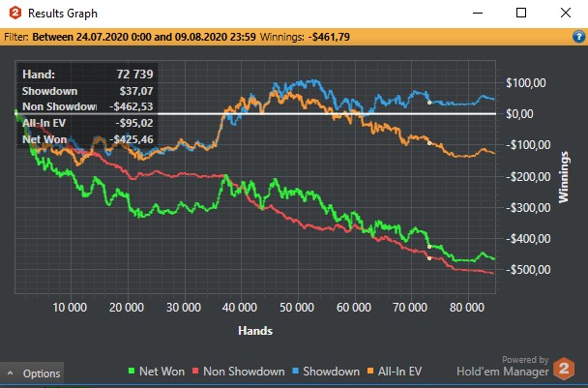Click the data point marker on Net Won line
Image resolution: width=588 pixels, height=388 pixels.
pyautogui.click(x=429, y=247)
